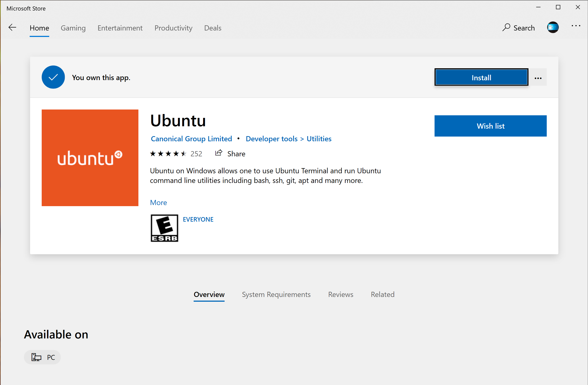
Task: Open the account profile avatar
Action: (x=553, y=27)
